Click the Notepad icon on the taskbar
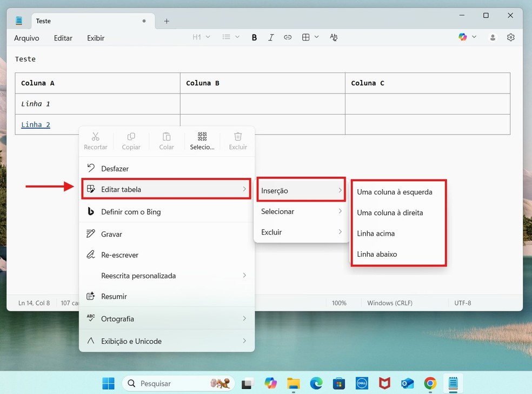This screenshot has height=394, width=532. coord(453,384)
